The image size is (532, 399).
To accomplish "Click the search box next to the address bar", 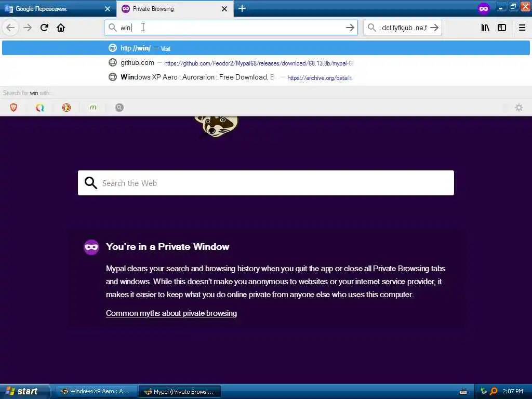I will pyautogui.click(x=403, y=28).
